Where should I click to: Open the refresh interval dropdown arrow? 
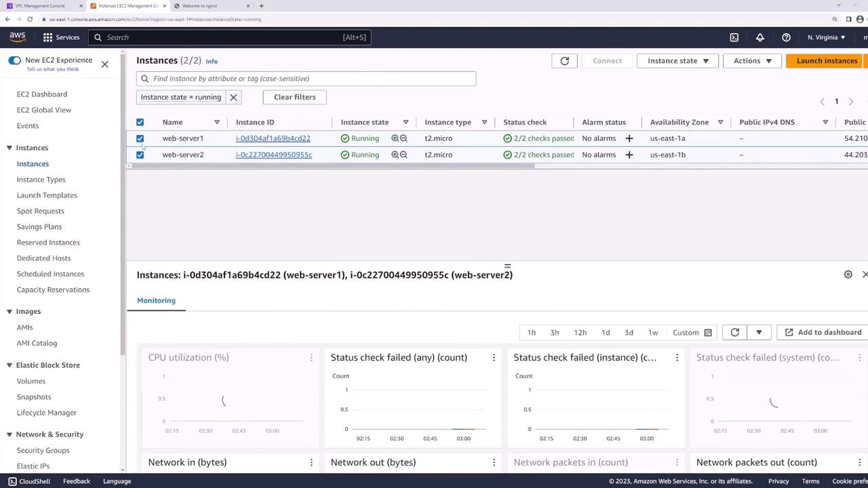[x=759, y=332]
